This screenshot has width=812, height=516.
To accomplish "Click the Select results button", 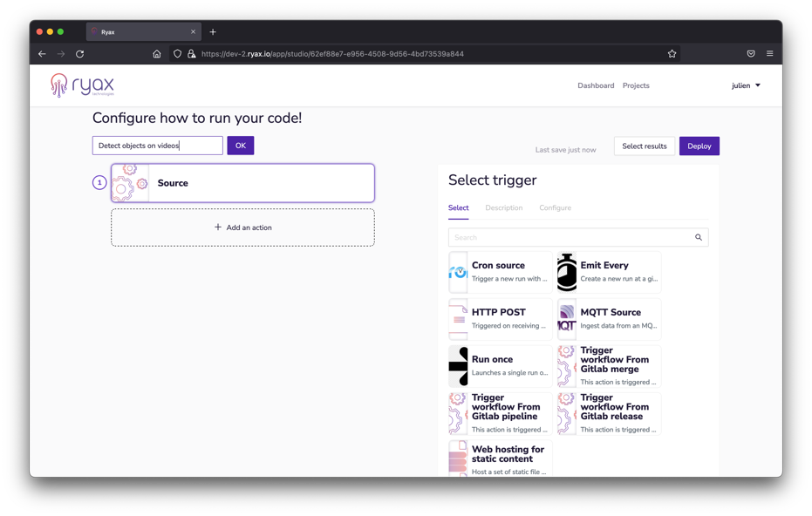I will (x=644, y=146).
